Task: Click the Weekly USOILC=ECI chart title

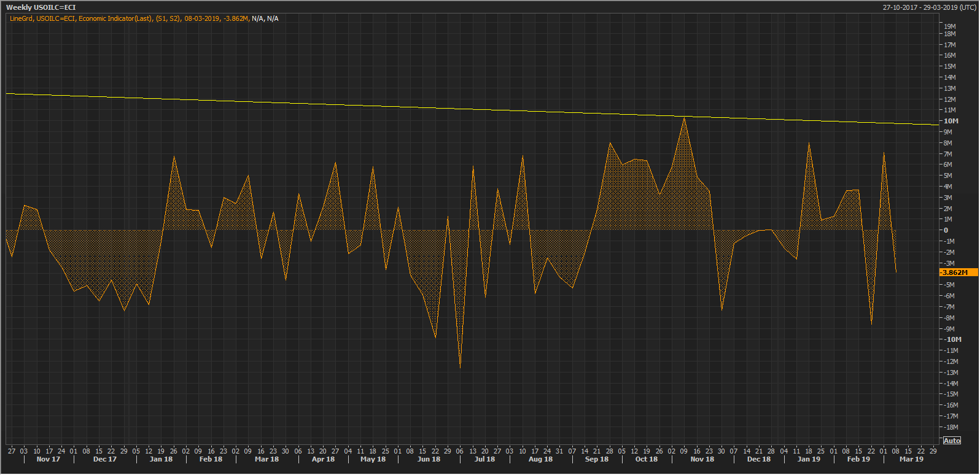Action: 41,7
